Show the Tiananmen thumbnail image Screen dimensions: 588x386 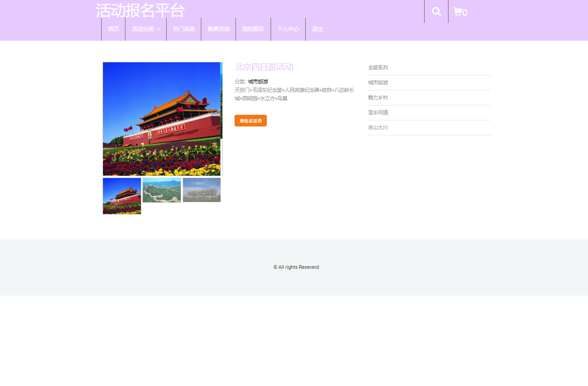click(122, 196)
